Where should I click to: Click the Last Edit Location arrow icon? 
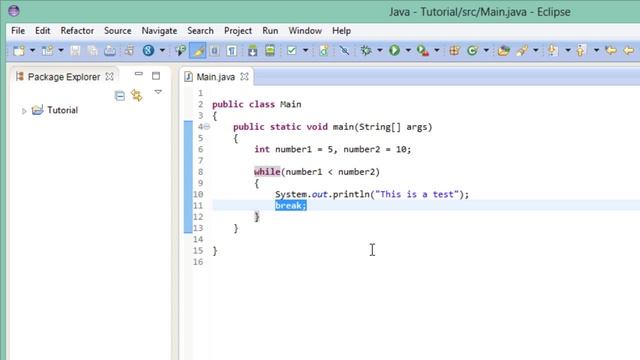click(x=611, y=51)
